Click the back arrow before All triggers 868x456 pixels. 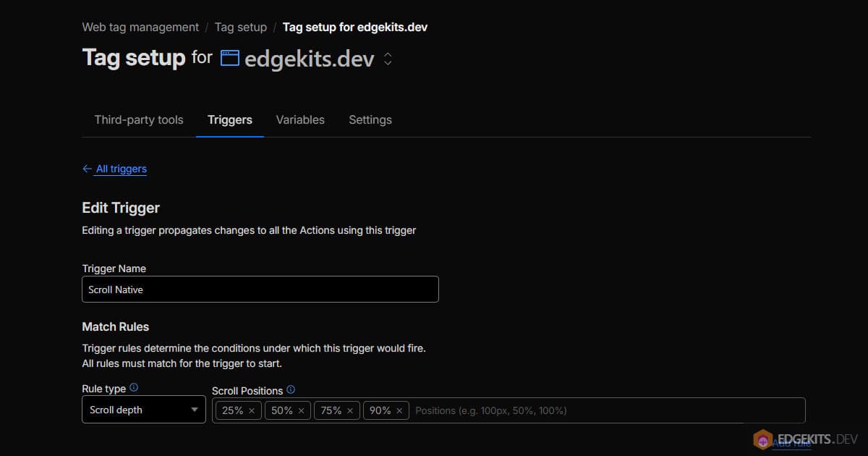[x=87, y=169]
